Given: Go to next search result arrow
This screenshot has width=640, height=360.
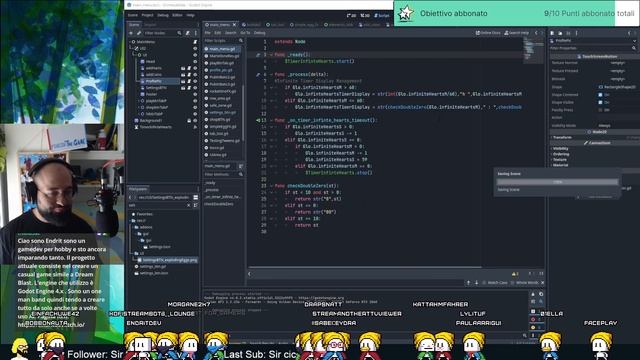Looking at the screenshot, I should coord(476,282).
